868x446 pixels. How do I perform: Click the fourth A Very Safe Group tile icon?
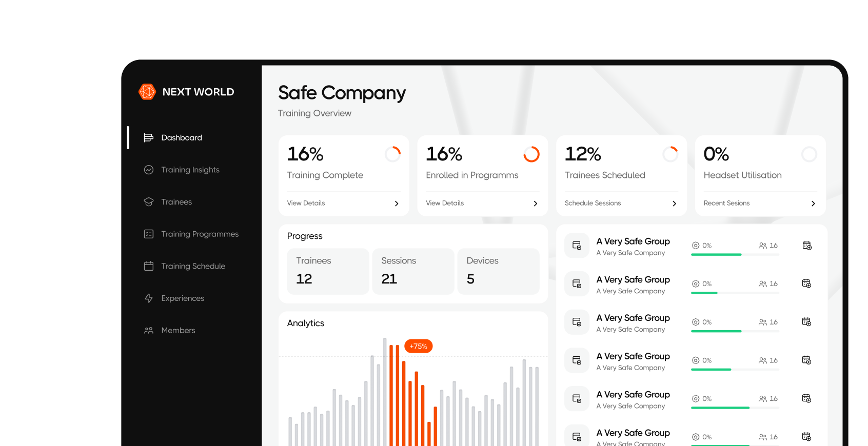577,360
